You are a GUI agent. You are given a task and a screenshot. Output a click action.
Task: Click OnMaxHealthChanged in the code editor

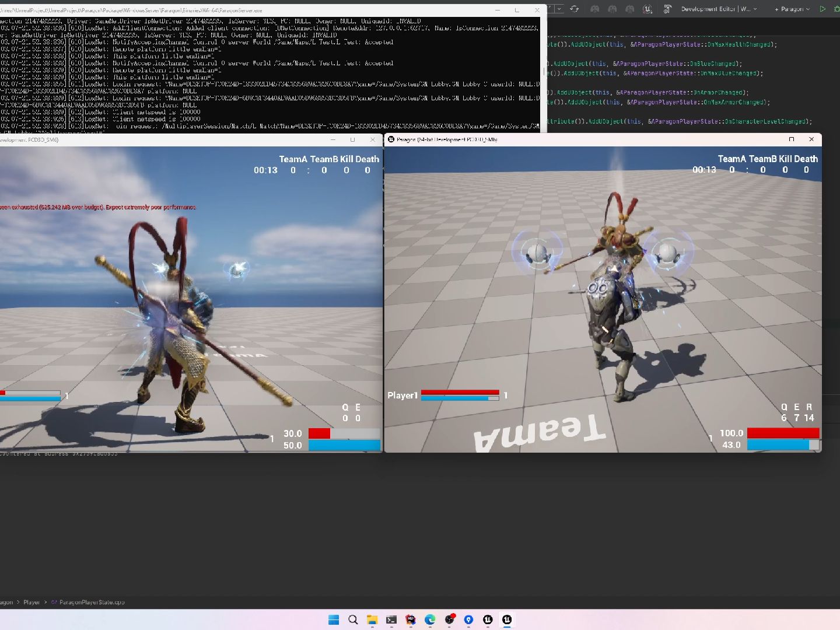(739, 44)
